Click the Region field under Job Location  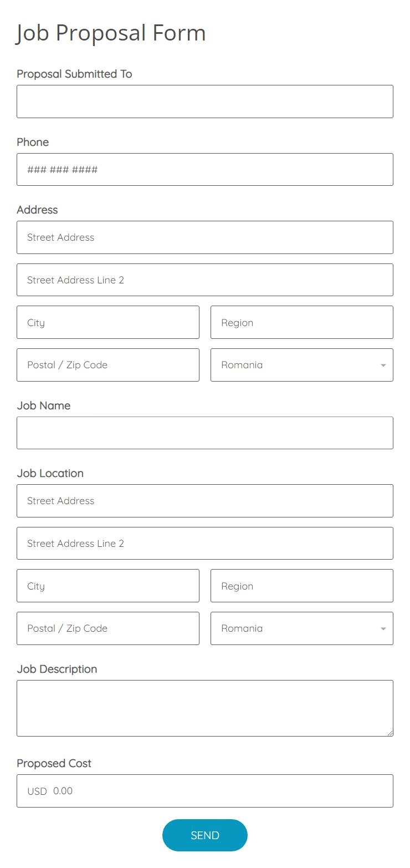[x=301, y=586]
